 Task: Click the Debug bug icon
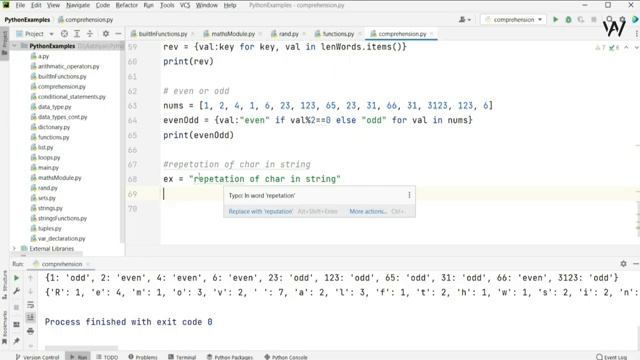(568, 19)
